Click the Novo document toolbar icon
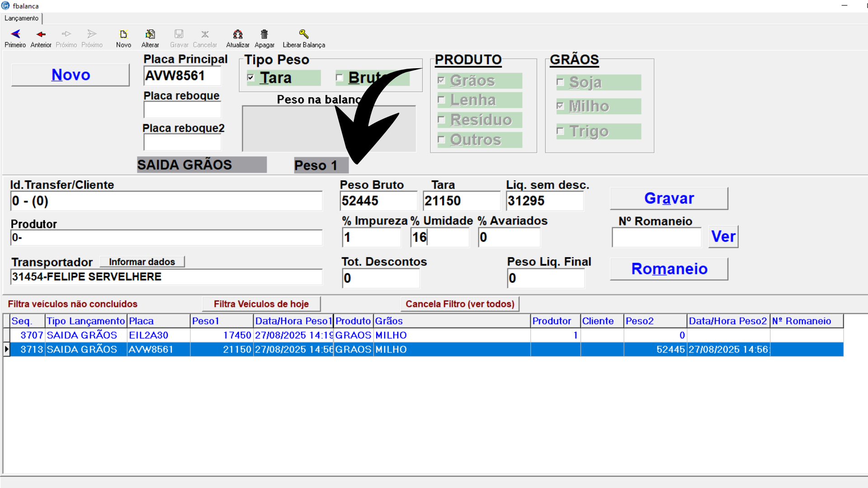Viewport: 868px width, 488px height. pos(123,34)
